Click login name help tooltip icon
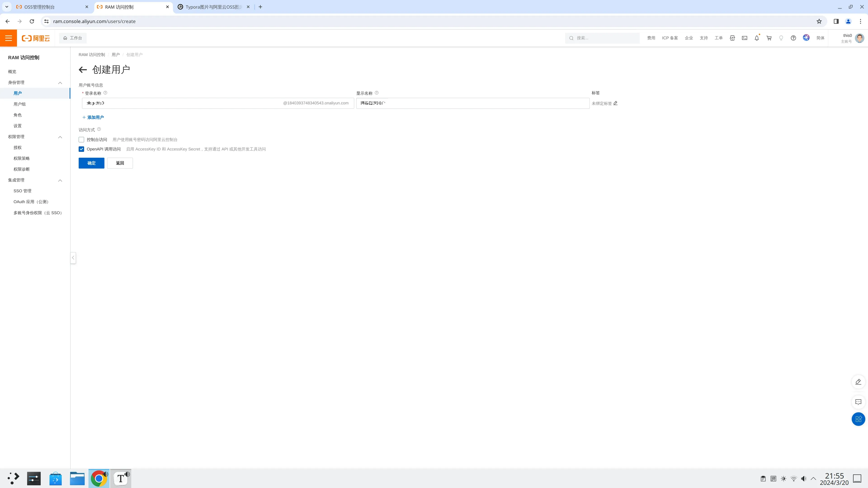 click(105, 93)
